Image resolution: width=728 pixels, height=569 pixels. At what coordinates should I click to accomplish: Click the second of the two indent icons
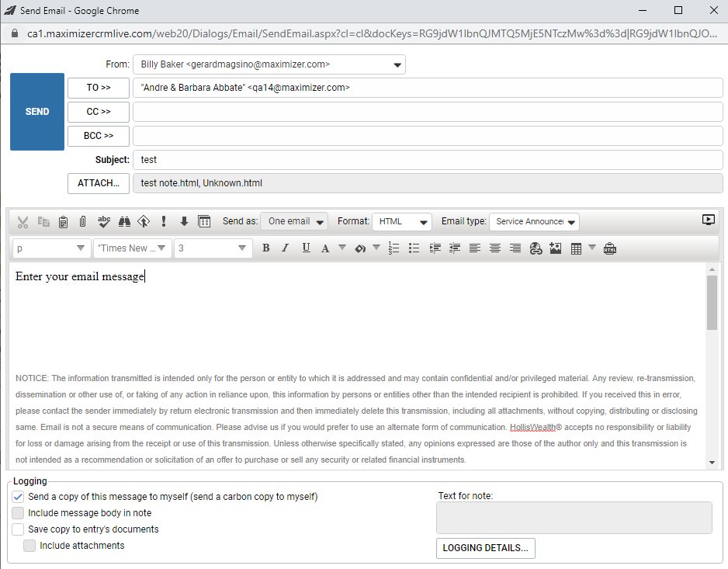click(x=455, y=248)
